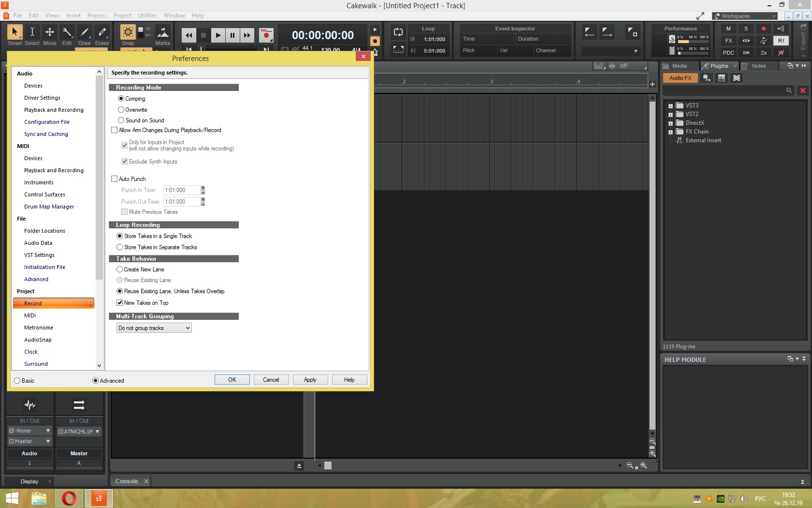Click the Apply button

pos(310,380)
